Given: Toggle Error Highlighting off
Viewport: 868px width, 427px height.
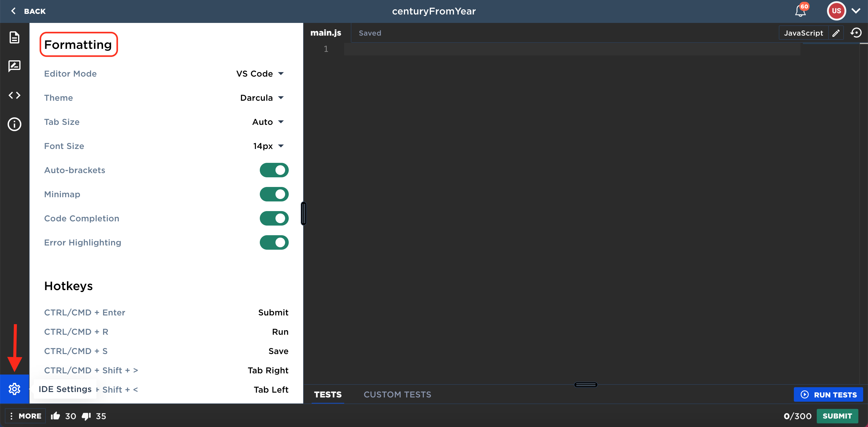Looking at the screenshot, I should tap(274, 243).
